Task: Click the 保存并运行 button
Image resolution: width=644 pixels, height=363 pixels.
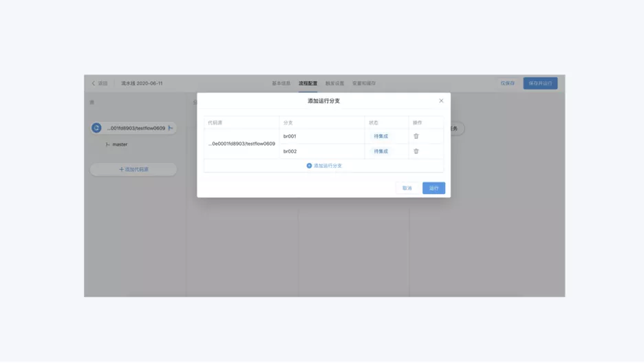Action: (540, 83)
